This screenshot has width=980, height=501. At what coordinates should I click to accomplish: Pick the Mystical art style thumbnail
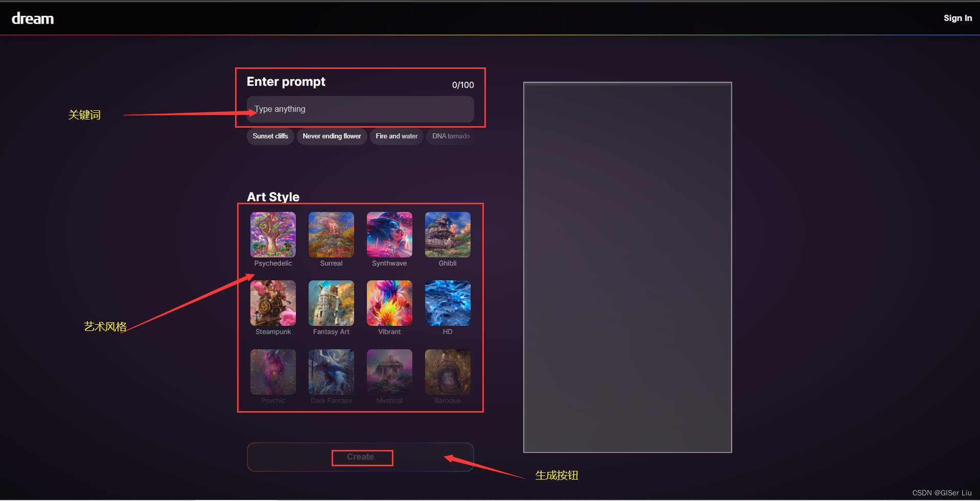pos(389,372)
